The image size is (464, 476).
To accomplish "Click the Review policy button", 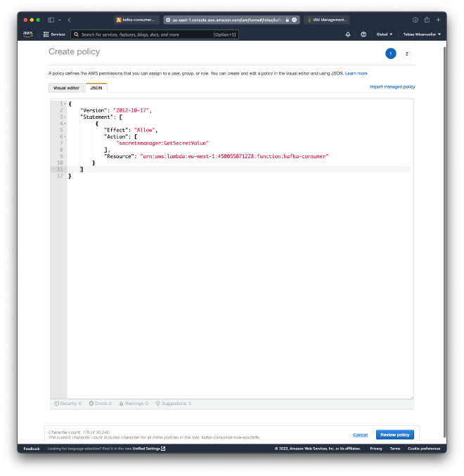I will coord(395,435).
